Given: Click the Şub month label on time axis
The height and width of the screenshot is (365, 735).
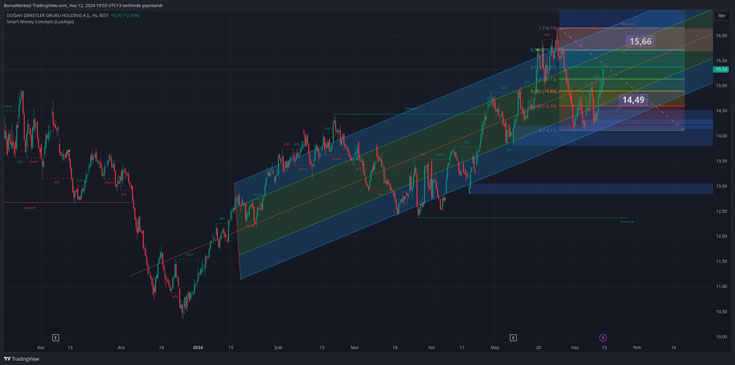Looking at the screenshot, I should tap(278, 348).
